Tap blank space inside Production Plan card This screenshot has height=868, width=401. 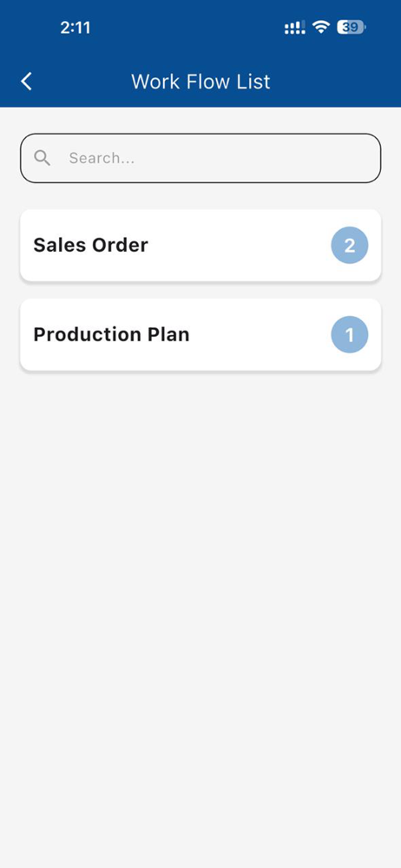click(x=260, y=334)
